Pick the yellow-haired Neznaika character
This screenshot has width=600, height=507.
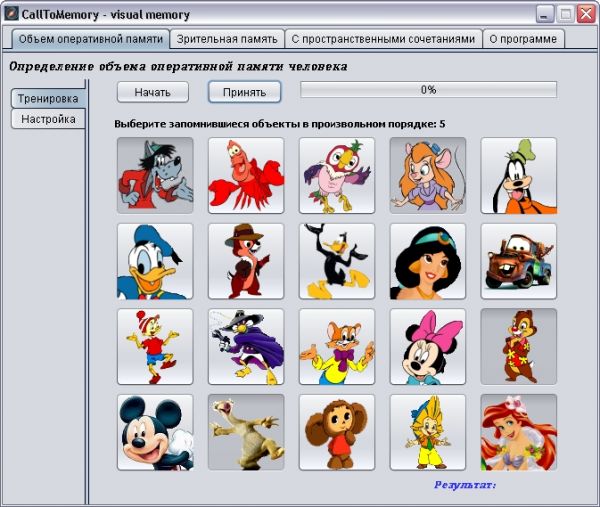click(x=428, y=432)
